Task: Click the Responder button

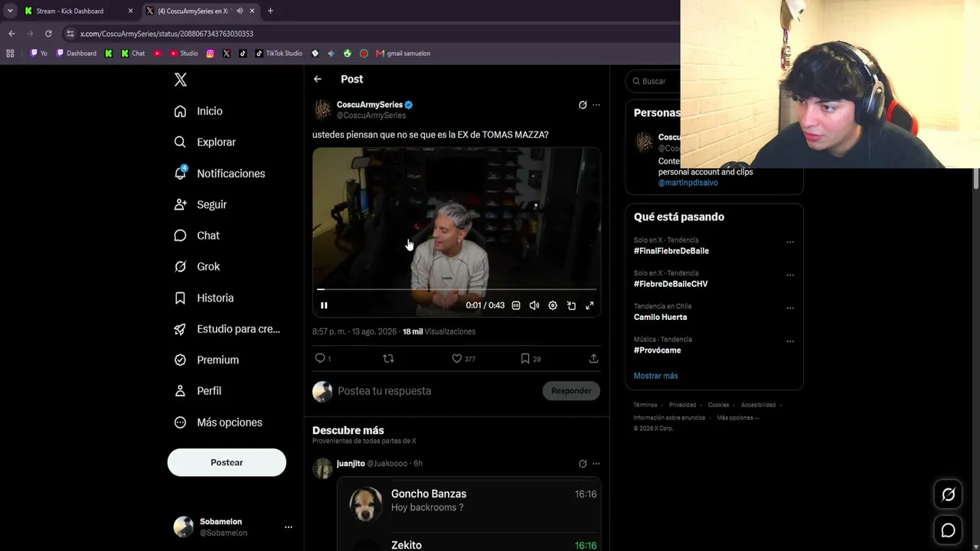Action: click(571, 391)
